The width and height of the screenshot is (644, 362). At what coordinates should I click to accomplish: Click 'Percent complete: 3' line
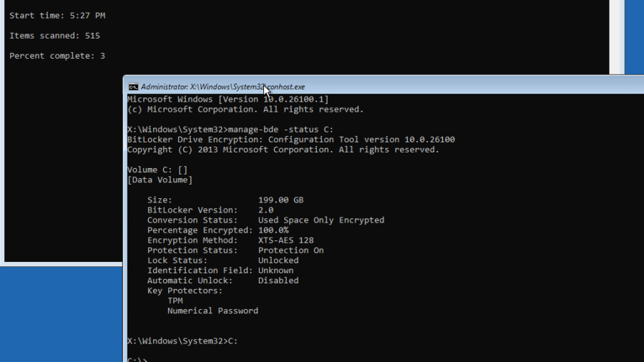click(57, 56)
